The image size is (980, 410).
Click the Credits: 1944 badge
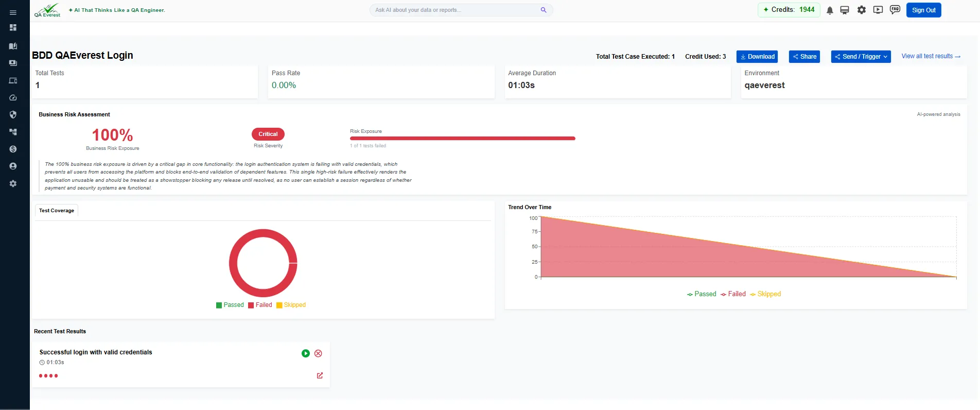(x=789, y=10)
